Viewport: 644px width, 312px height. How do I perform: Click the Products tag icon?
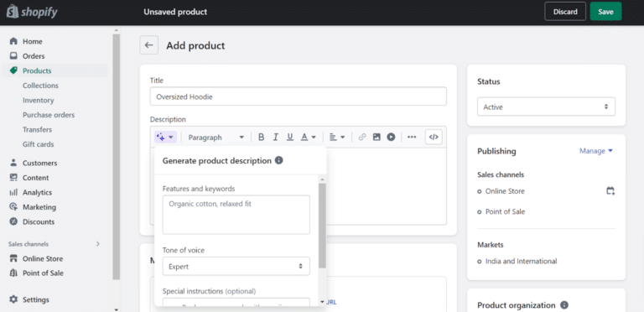(13, 70)
